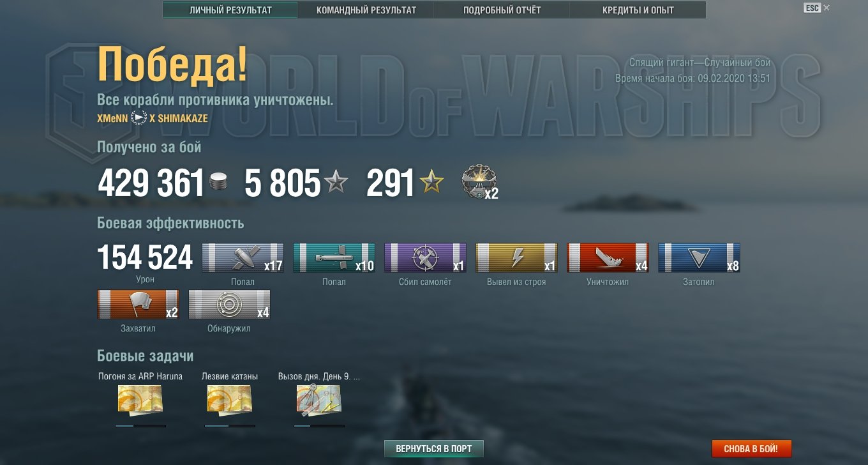Click the incapacitation lightning ribbon

point(516,258)
